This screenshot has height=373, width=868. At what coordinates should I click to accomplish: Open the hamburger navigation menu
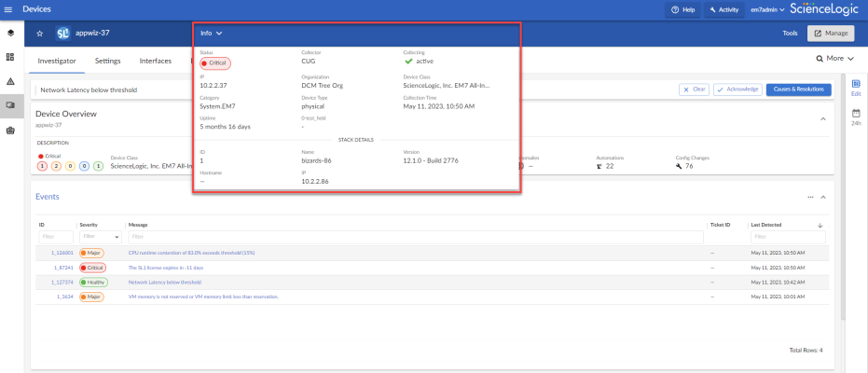pos(9,8)
